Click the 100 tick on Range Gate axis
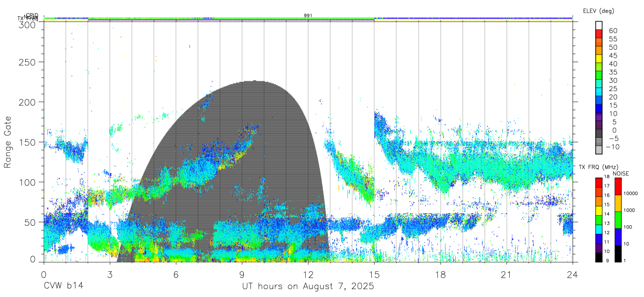644x297 pixels. 27,182
